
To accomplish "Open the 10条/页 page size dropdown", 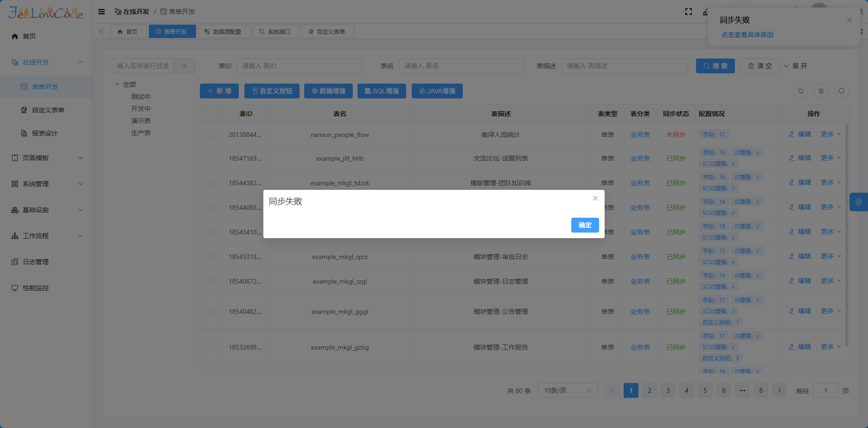I will 568,390.
